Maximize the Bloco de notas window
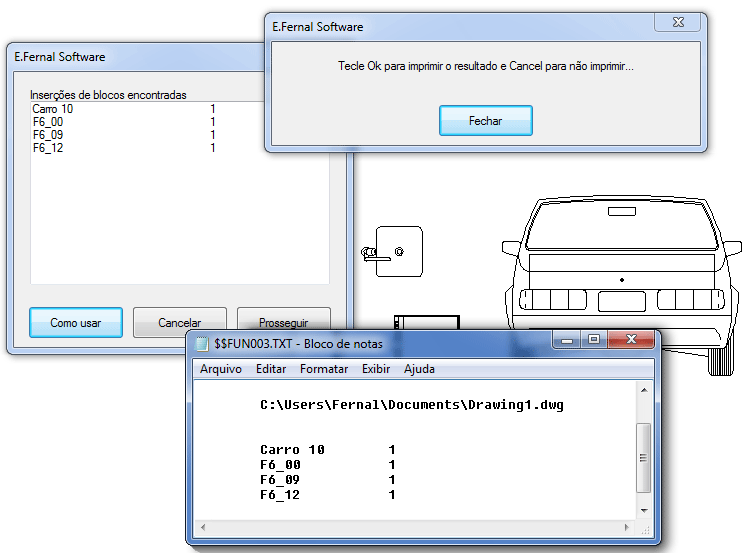This screenshot has width=746, height=553. click(x=593, y=340)
